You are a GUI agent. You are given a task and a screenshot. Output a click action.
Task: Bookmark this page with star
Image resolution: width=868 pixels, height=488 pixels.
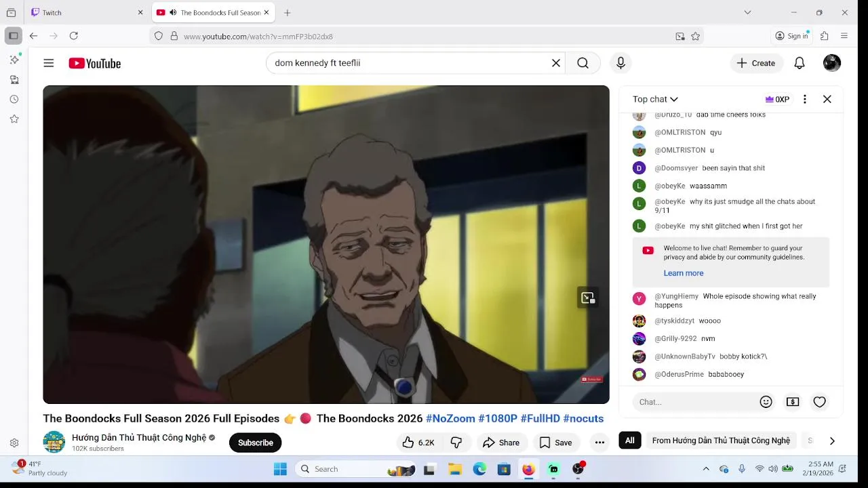click(x=695, y=36)
